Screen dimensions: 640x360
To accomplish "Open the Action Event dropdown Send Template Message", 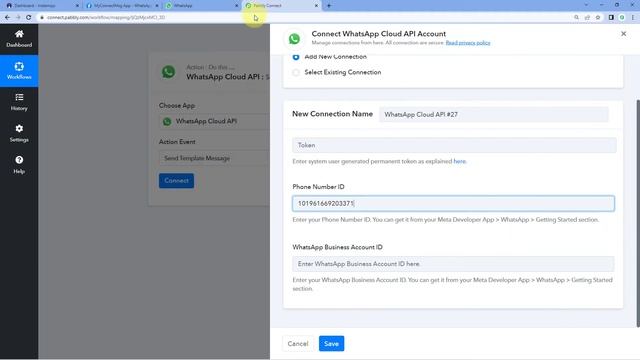I will click(214, 158).
